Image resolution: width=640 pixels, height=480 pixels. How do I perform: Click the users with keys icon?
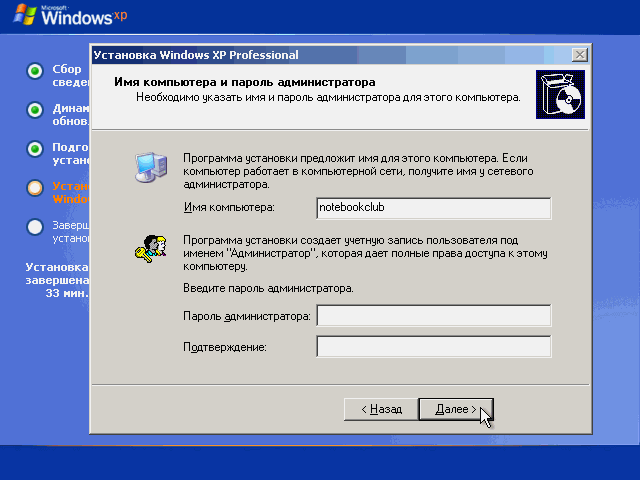coord(151,248)
